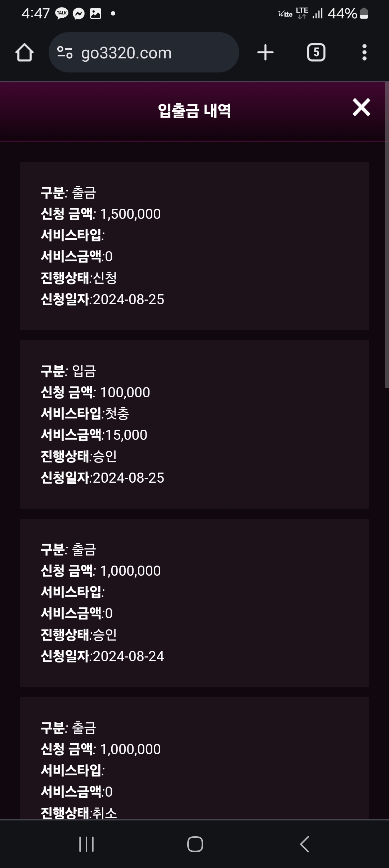Open a new tab with plus icon
The image size is (389, 868).
[265, 53]
